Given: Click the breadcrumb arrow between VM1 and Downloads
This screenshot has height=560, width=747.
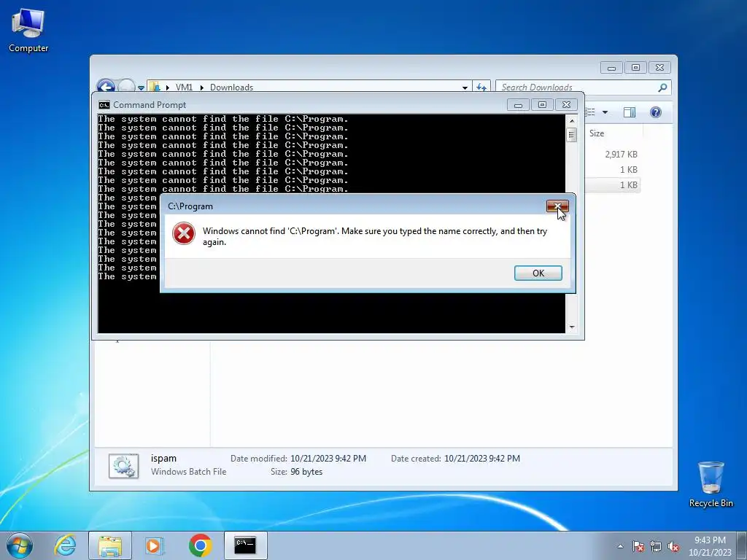Looking at the screenshot, I should click(202, 87).
